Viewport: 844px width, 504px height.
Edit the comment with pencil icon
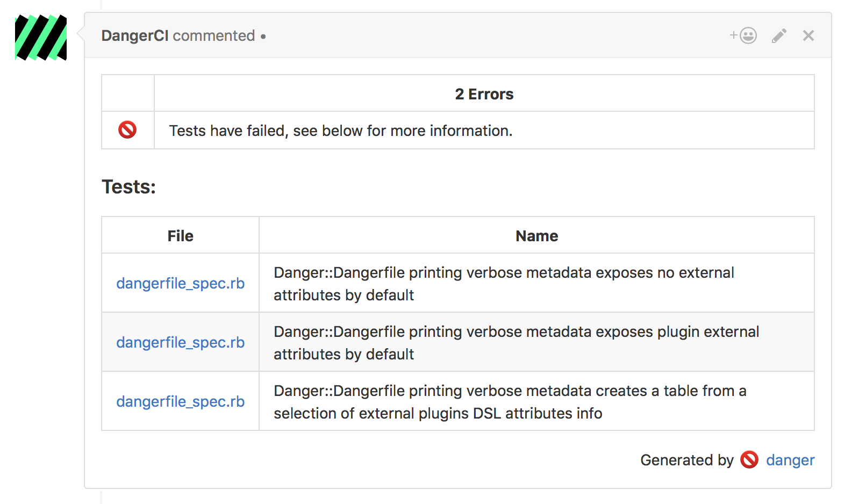coord(779,35)
